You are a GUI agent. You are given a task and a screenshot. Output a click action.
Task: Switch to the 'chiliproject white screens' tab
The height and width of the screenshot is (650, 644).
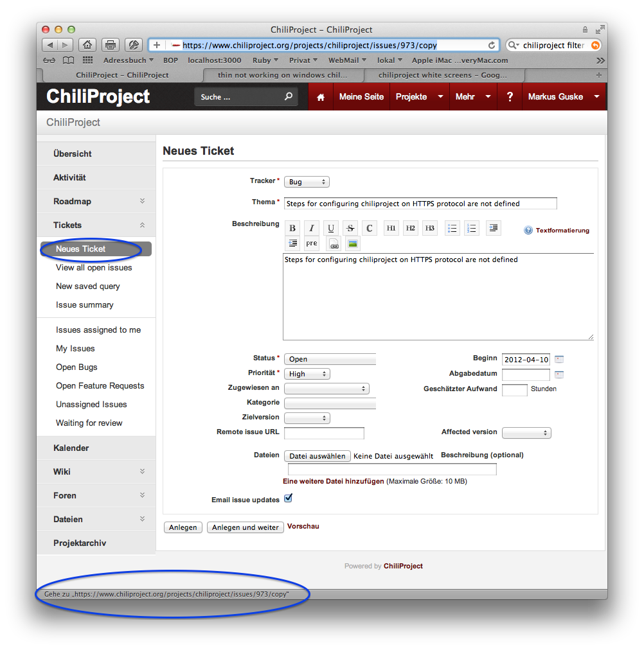coord(442,75)
